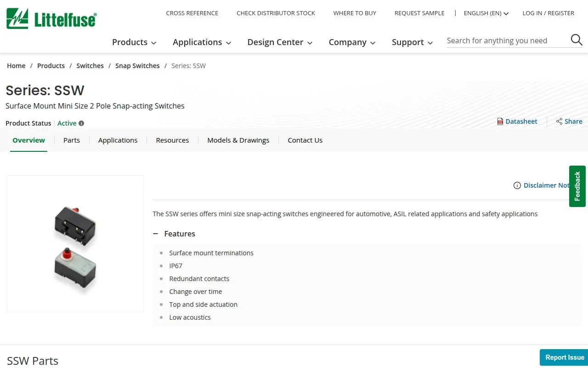This screenshot has height=368, width=588.
Task: Go to Models & Drawings tab
Action: [238, 140]
